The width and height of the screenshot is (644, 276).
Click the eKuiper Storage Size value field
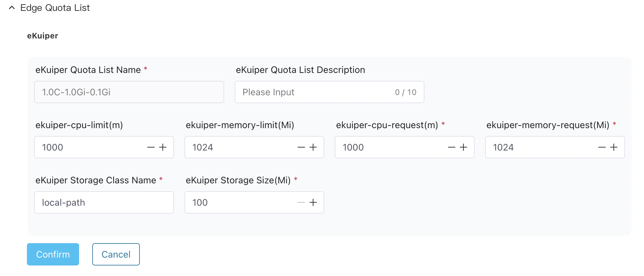[240, 203]
